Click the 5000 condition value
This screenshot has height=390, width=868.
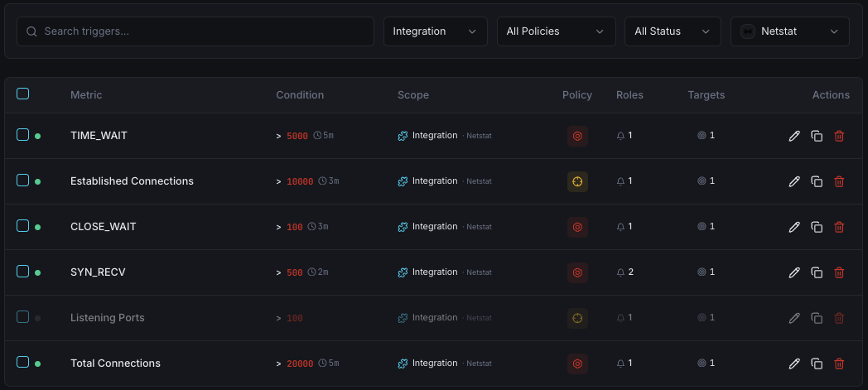(x=297, y=136)
